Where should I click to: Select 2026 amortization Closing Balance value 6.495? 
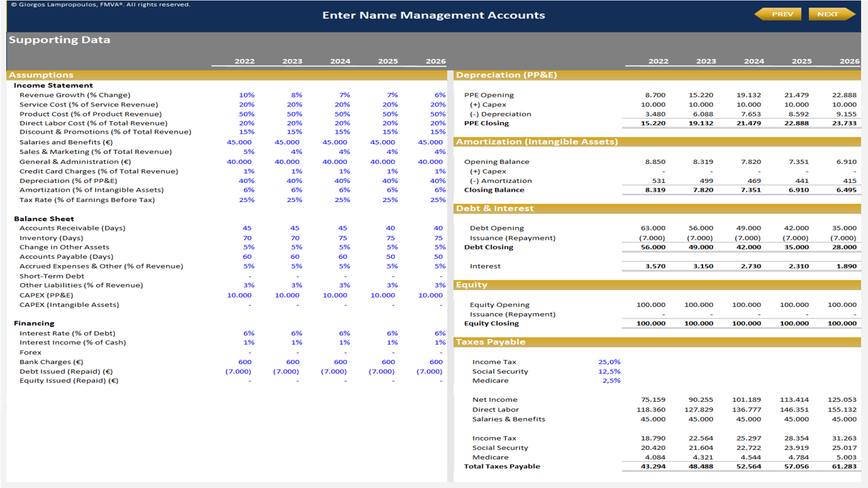846,190
